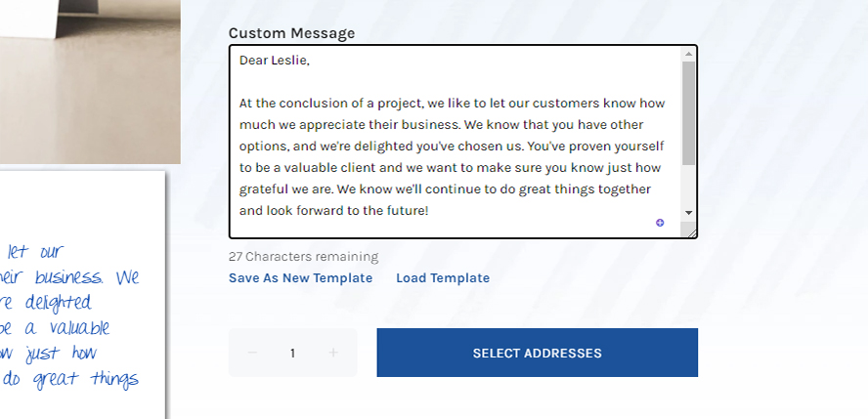Click the textarea resize grip corner

click(691, 232)
